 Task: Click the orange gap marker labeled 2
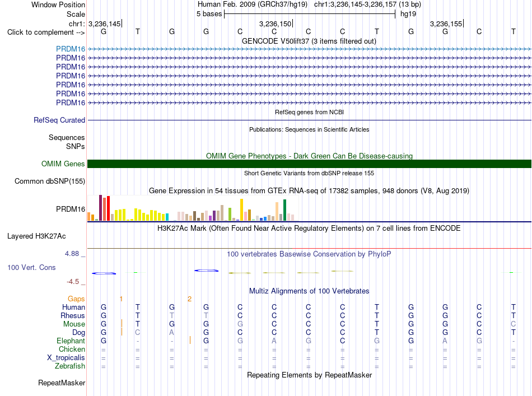(189, 299)
